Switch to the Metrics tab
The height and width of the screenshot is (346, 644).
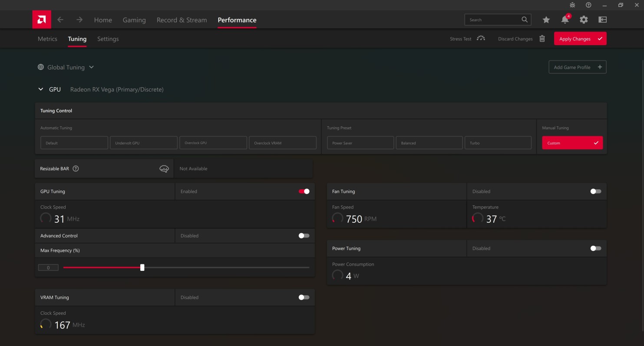(x=47, y=39)
